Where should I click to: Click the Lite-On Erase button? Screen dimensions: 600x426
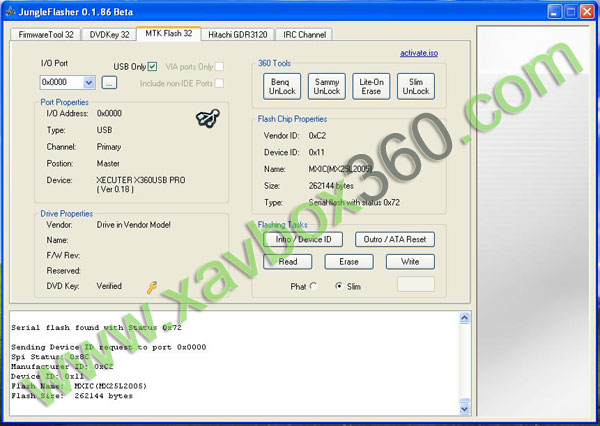pyautogui.click(x=371, y=87)
